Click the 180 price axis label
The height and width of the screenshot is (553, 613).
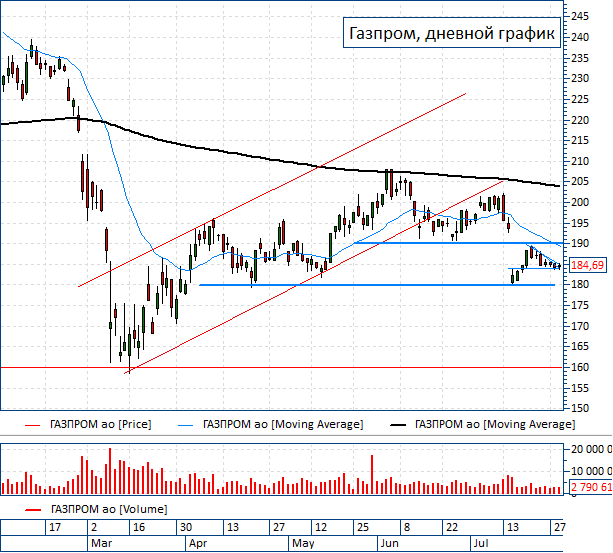point(580,285)
